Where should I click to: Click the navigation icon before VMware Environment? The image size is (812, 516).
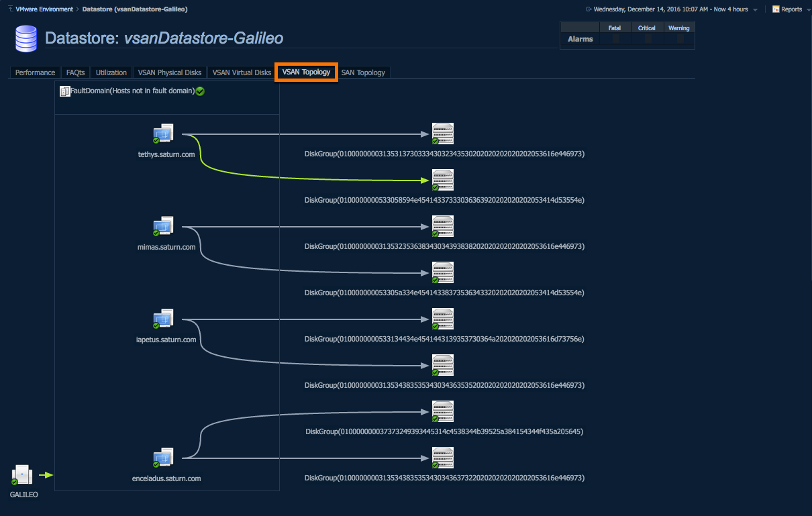[10, 9]
